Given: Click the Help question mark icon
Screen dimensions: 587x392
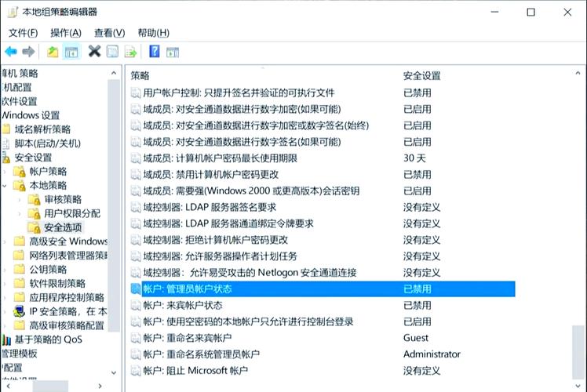Looking at the screenshot, I should pyautogui.click(x=155, y=51).
